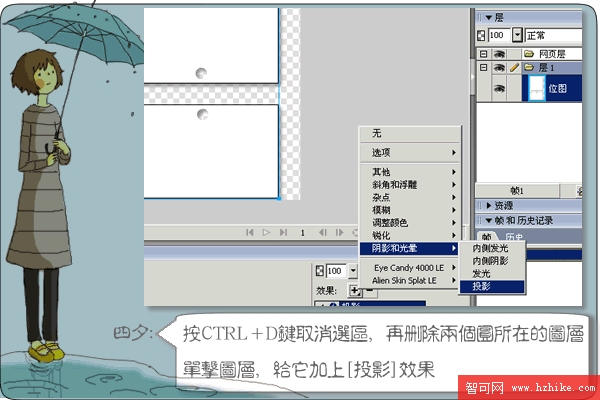Toggle visibility of 层 1
This screenshot has width=600, height=400.
tap(498, 68)
